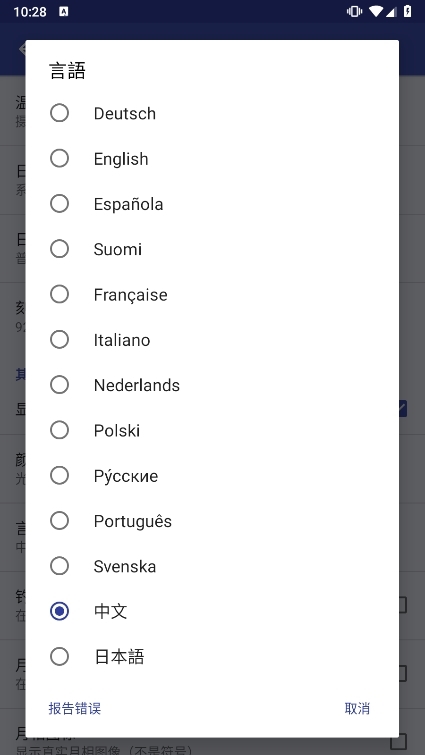Select Nederlands language
This screenshot has height=755, width=425.
[212, 385]
